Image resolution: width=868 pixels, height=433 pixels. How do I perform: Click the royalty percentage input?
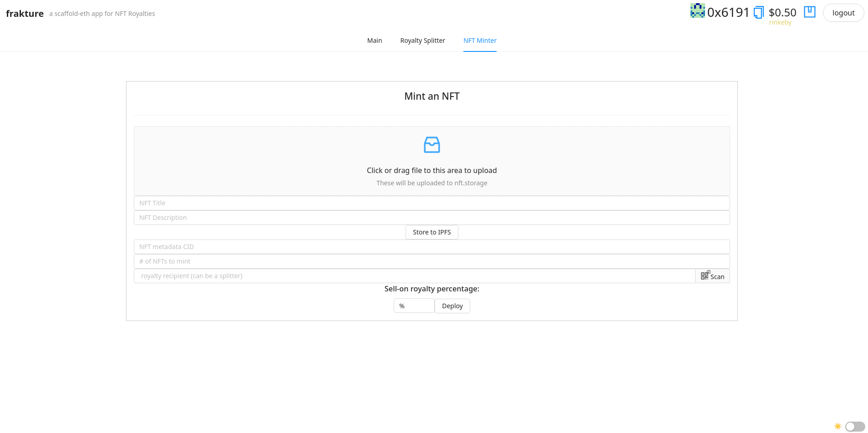point(414,306)
